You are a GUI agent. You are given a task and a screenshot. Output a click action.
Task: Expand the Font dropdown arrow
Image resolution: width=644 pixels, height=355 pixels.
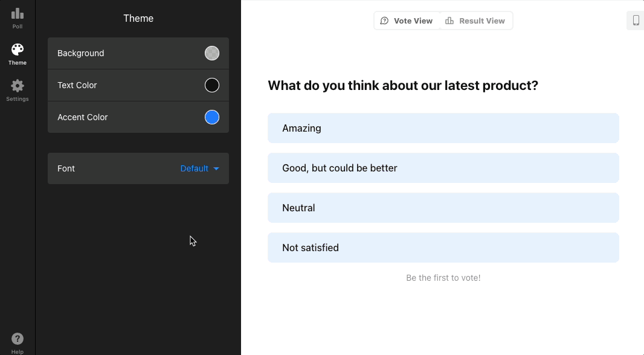pyautogui.click(x=216, y=169)
